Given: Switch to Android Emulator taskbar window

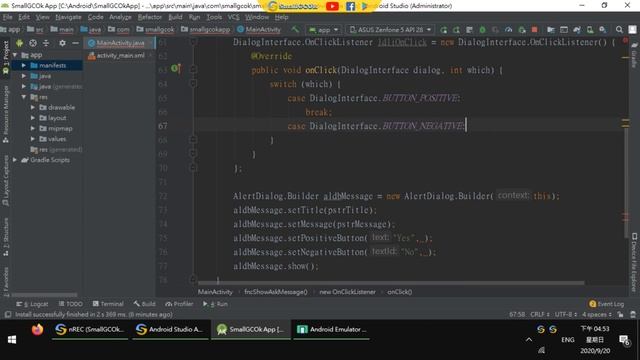Looking at the screenshot, I should pyautogui.click(x=332, y=329).
